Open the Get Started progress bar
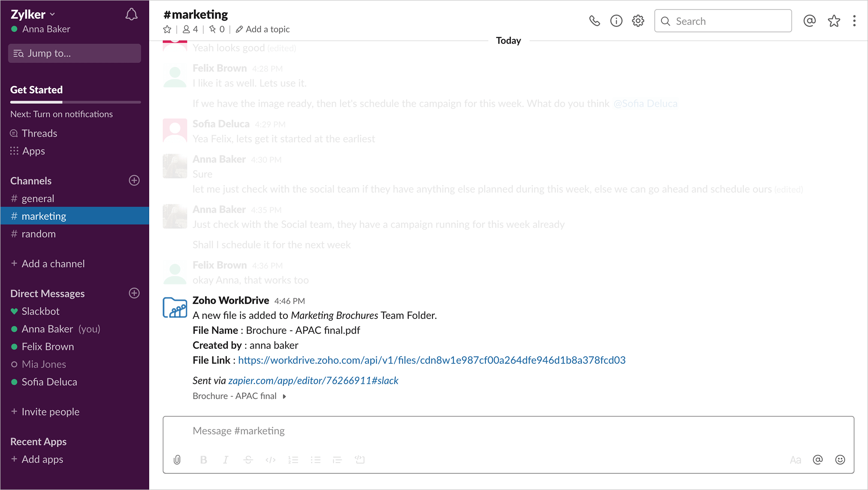868x490 pixels. [x=75, y=102]
